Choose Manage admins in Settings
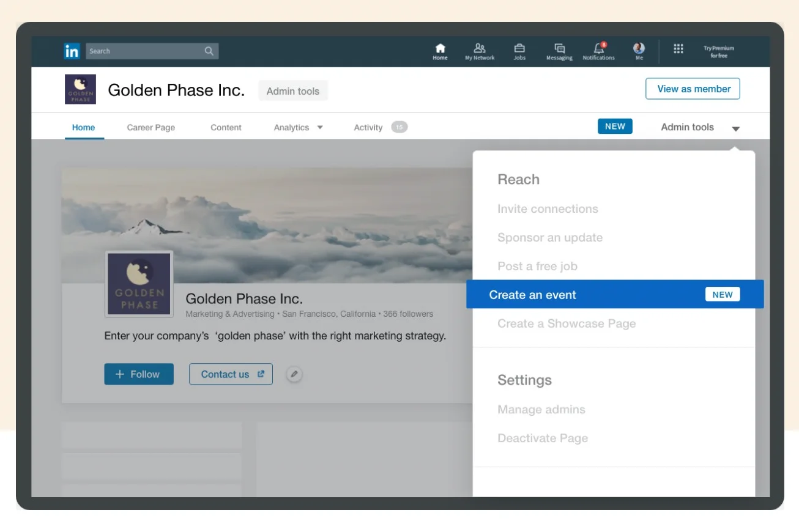The height and width of the screenshot is (532, 799). click(x=541, y=410)
